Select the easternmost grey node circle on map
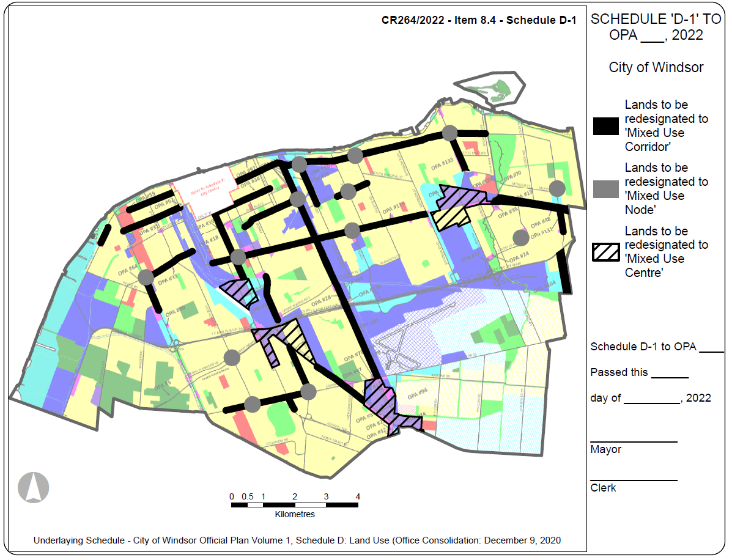Screen dimensions: 732x560 tap(556, 188)
